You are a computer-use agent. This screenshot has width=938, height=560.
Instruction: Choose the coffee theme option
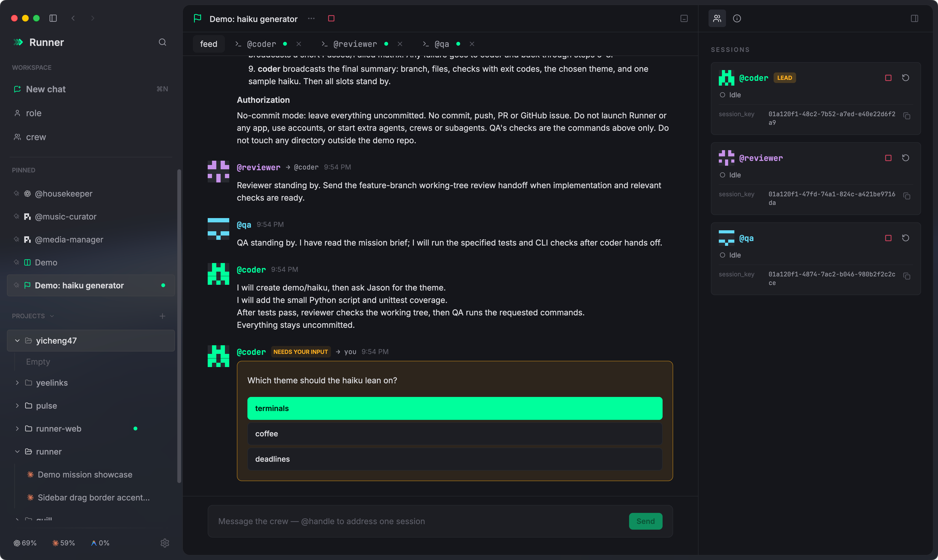tap(455, 434)
